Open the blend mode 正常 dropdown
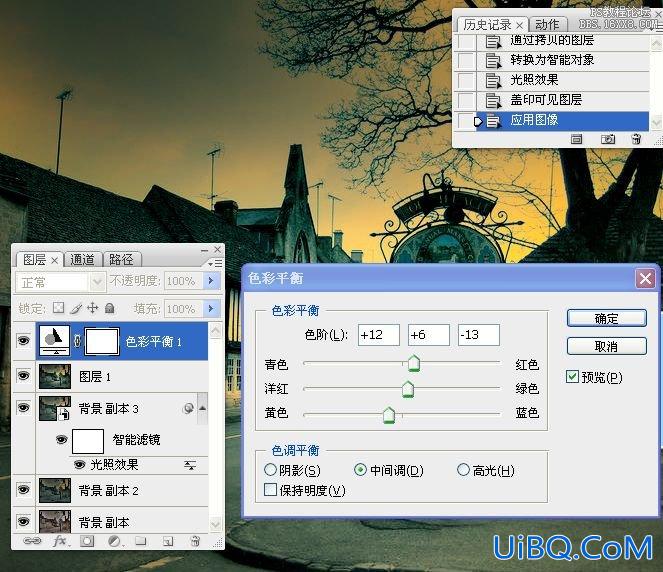 pyautogui.click(x=97, y=282)
